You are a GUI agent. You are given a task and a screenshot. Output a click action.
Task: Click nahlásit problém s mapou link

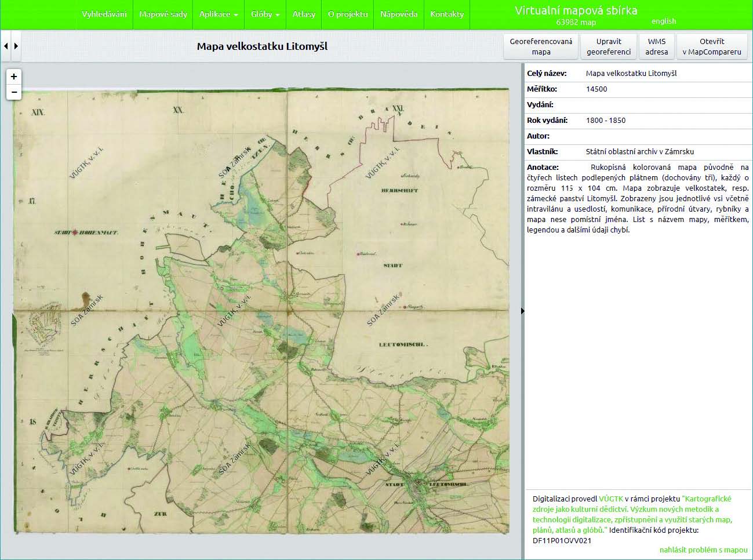click(703, 550)
